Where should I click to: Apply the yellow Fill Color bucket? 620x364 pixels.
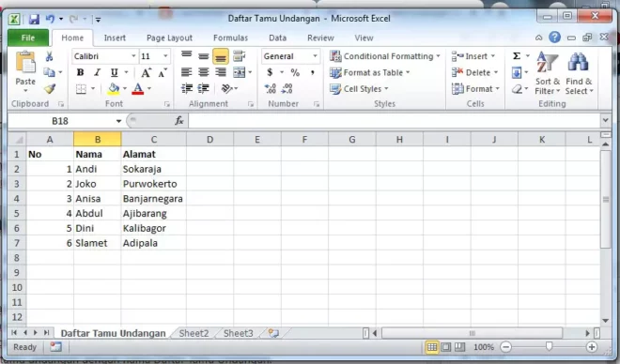coord(114,89)
